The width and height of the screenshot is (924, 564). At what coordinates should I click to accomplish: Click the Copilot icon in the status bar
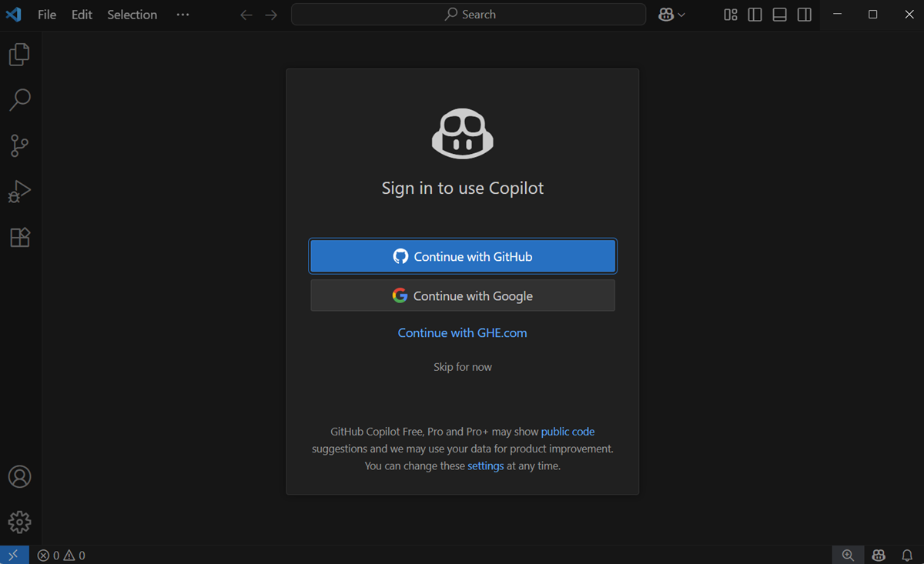coord(878,555)
